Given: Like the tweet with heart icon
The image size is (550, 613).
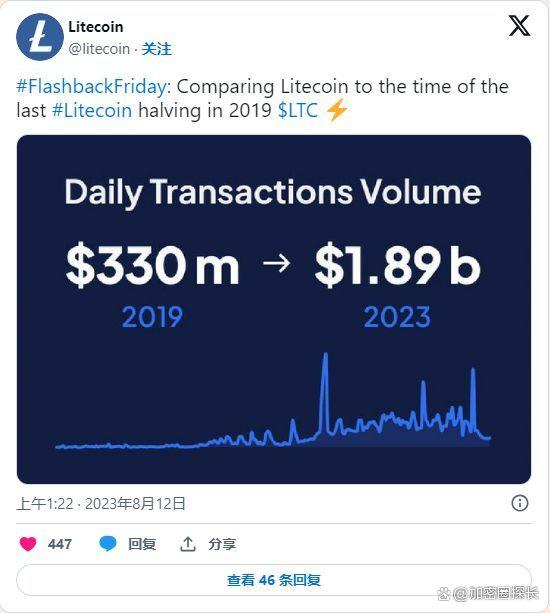Looking at the screenshot, I should tap(28, 544).
